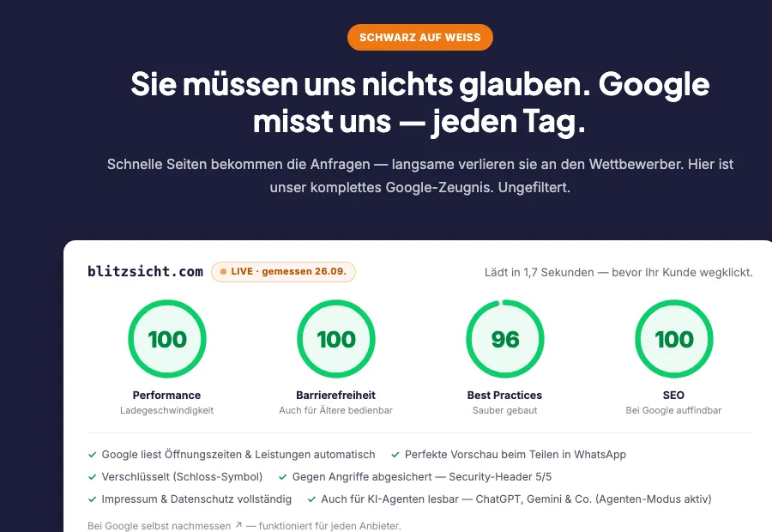Click the orange SCHWARZ AUF WEISS badge

coord(420,38)
